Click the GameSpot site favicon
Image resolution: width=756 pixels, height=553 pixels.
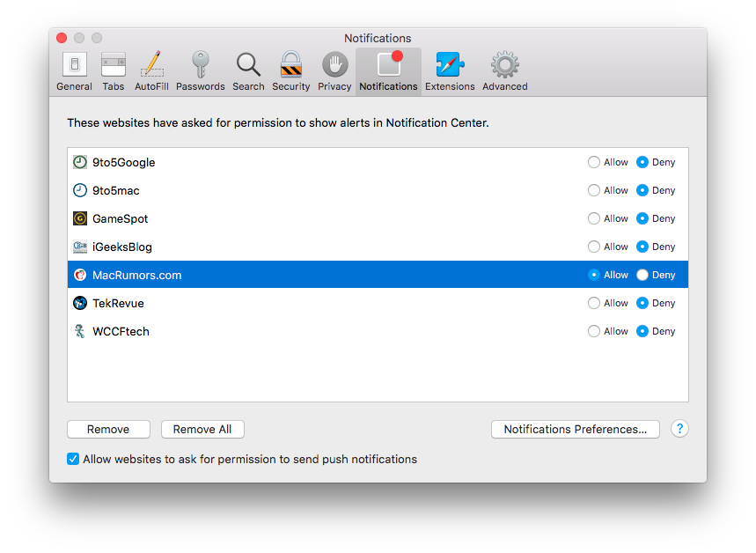(x=80, y=218)
